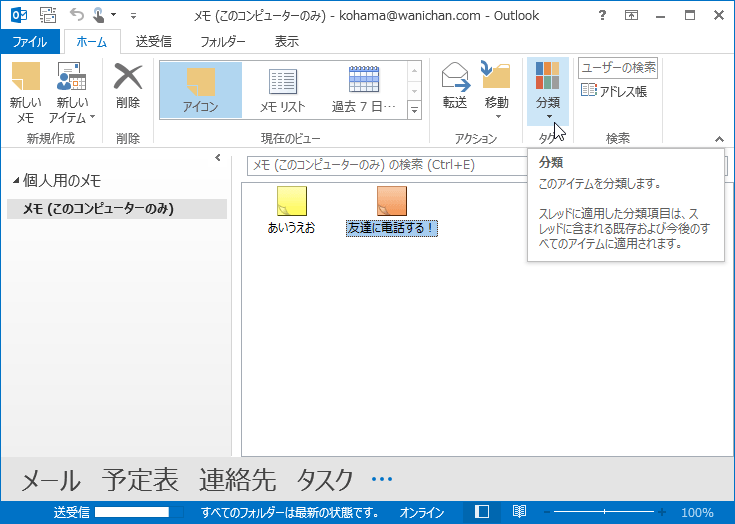The image size is (735, 524).
Task: Click Send/Receive All Folders quick access icon
Action: [x=48, y=15]
